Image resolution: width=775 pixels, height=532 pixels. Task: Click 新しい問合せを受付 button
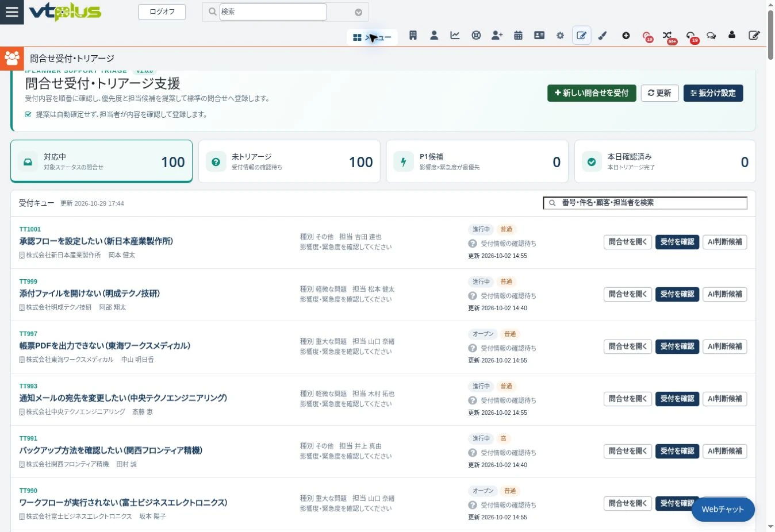[x=592, y=93]
